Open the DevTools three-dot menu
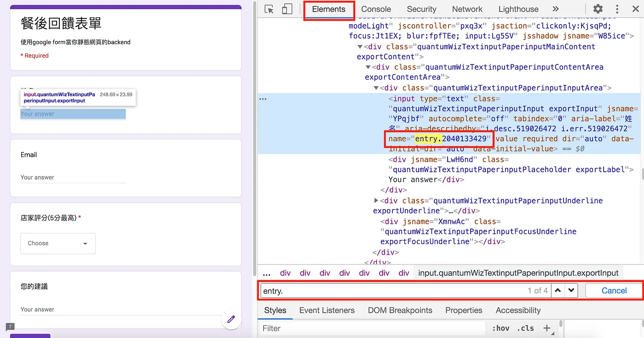644x338 pixels. pos(617,9)
